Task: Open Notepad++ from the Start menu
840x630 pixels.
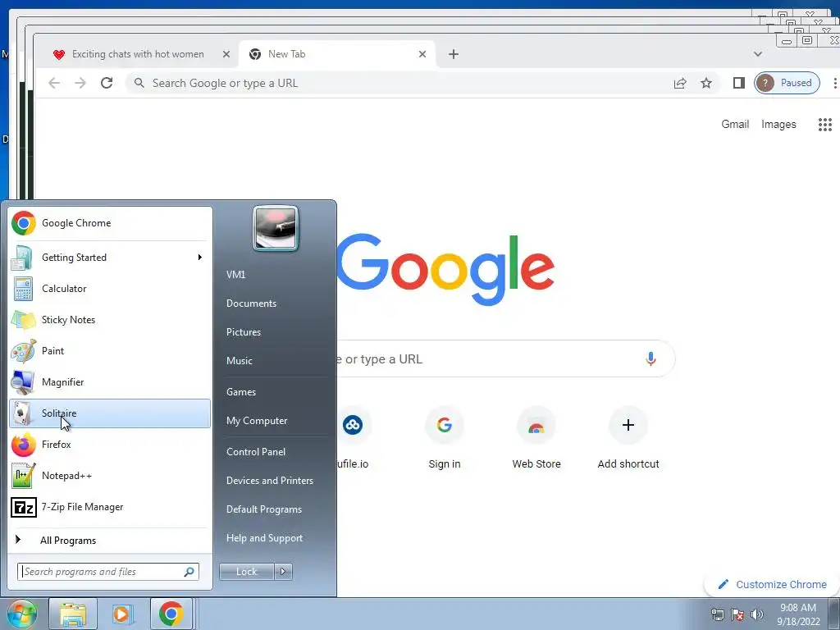Action: coord(110,476)
